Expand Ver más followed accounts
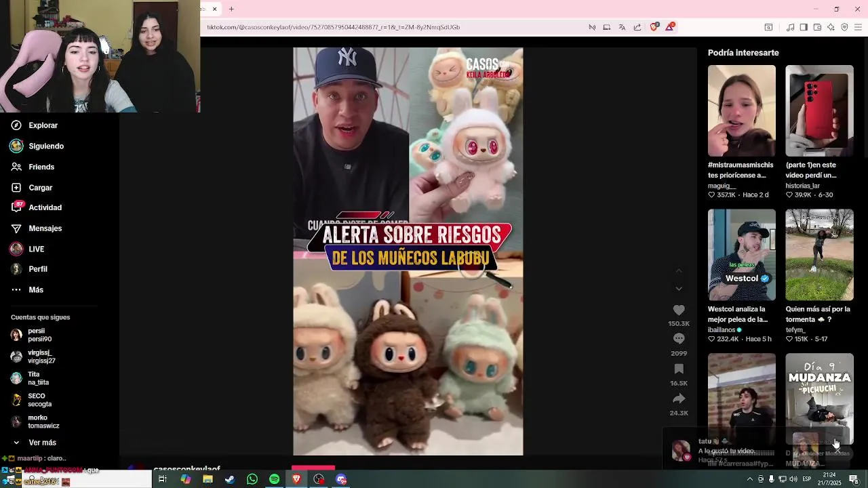The image size is (868, 488). 34,443
